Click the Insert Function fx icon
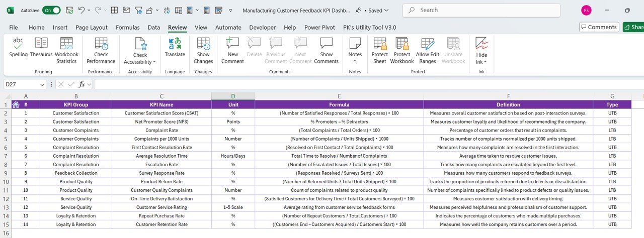Screen dimensions: 644x238 [x=82, y=84]
